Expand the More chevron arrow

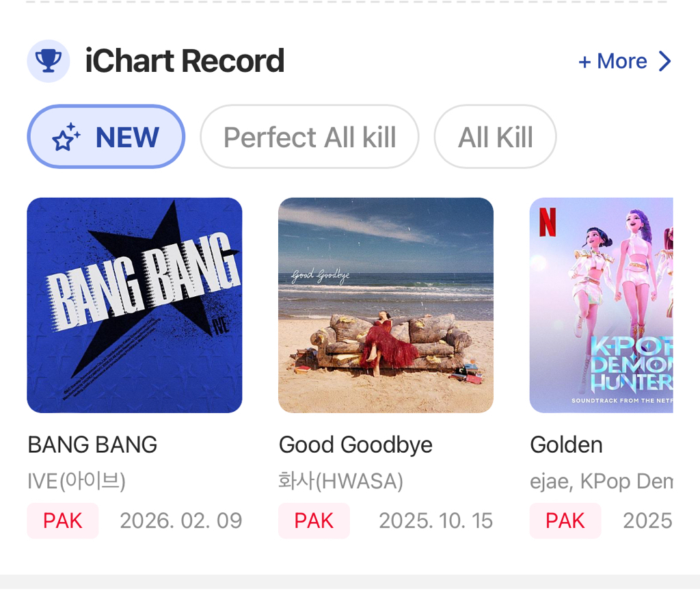pos(664,62)
